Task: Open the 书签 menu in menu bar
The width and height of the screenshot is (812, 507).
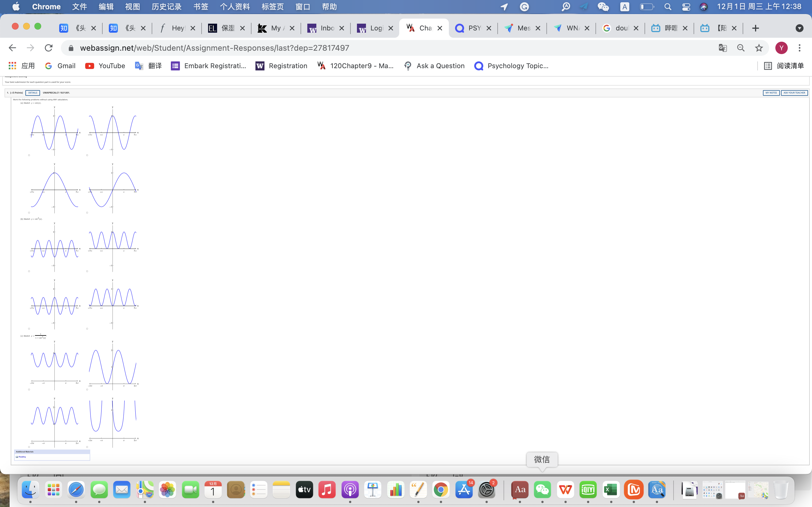Action: point(201,6)
